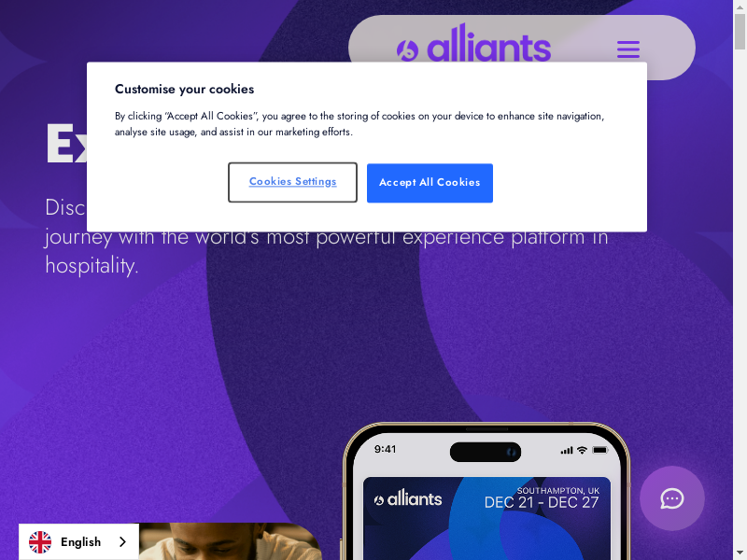
Task: Click the SOUTHAMPTON, UK location text
Action: coord(558,491)
